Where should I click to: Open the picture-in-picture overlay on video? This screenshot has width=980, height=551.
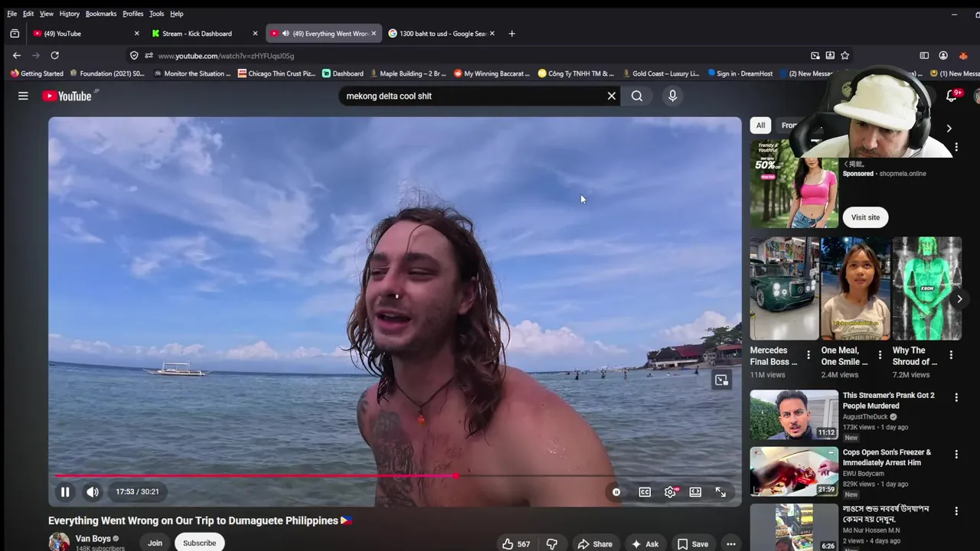pyautogui.click(x=721, y=380)
